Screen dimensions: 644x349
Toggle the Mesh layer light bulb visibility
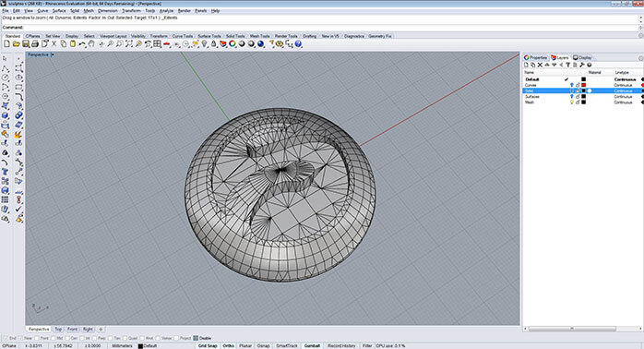point(572,102)
